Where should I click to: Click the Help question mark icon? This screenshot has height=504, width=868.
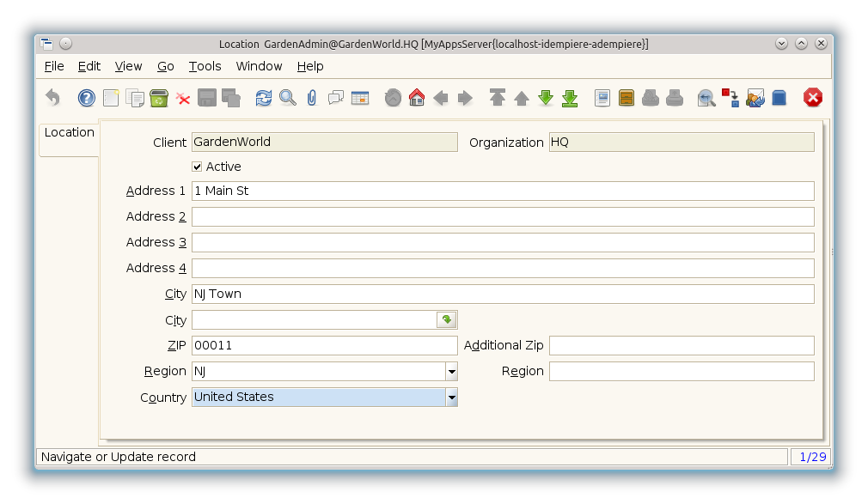[x=87, y=98]
